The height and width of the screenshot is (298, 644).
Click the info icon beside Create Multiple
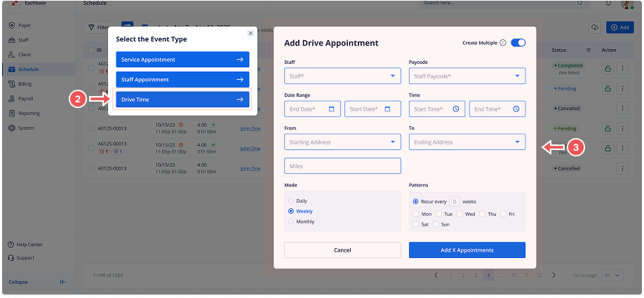click(x=503, y=43)
